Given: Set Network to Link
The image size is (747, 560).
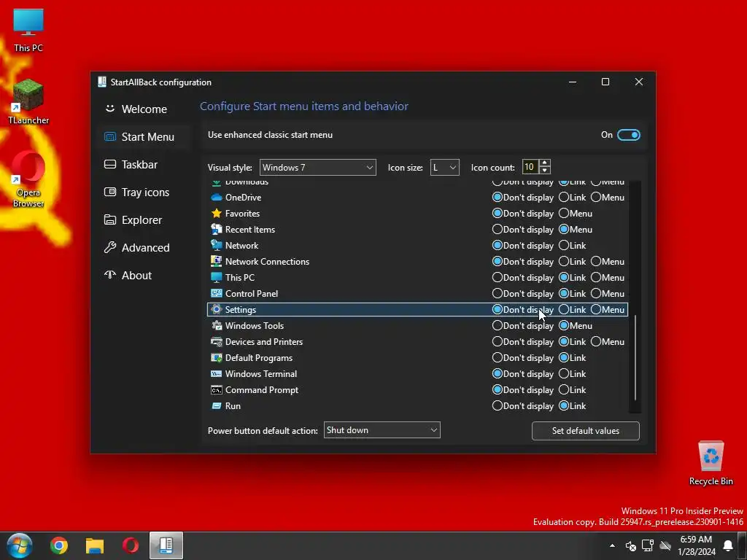Looking at the screenshot, I should [564, 245].
